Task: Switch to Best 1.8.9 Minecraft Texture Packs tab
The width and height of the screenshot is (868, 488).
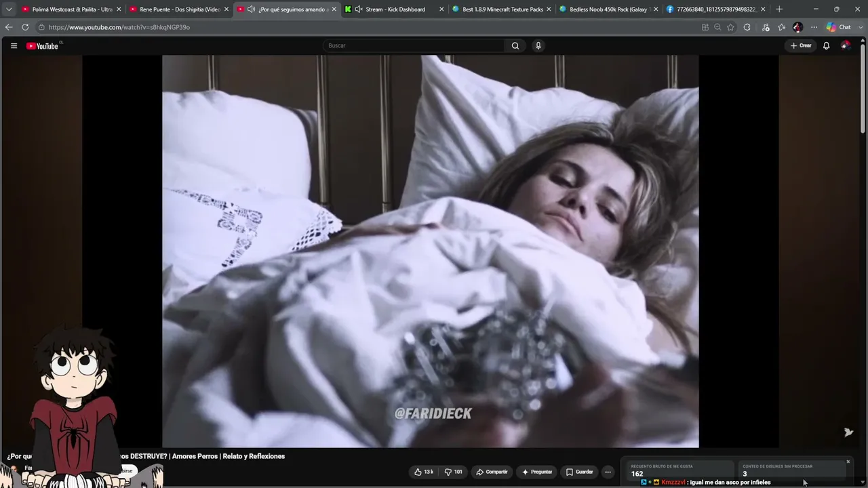Action: [x=502, y=9]
